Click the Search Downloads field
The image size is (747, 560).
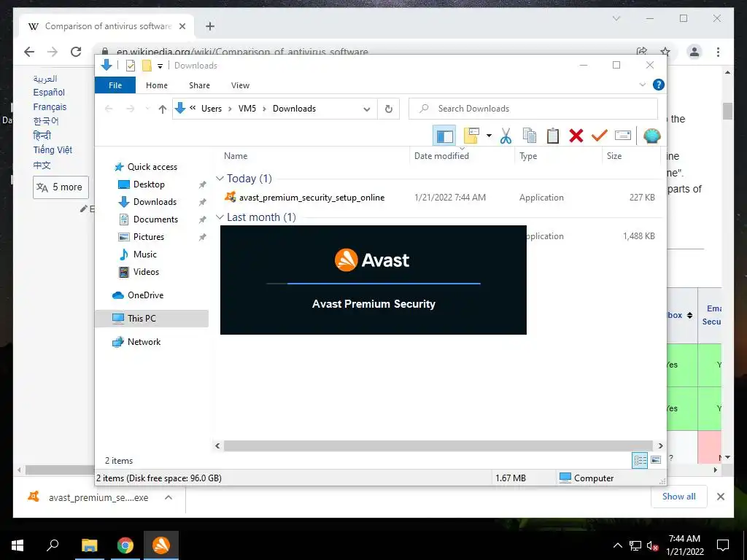[533, 109]
